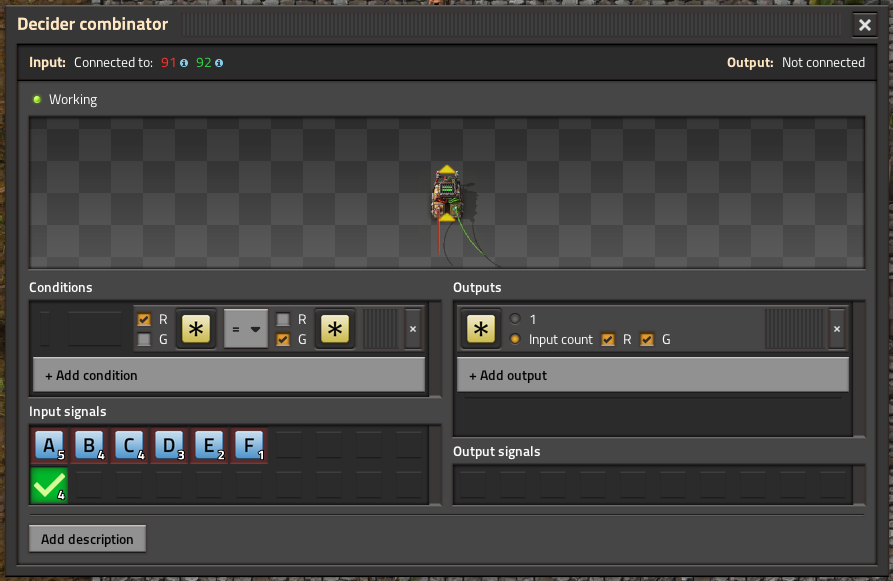Image resolution: width=893 pixels, height=581 pixels.
Task: Click the Not connected output label
Action: pyautogui.click(x=823, y=63)
